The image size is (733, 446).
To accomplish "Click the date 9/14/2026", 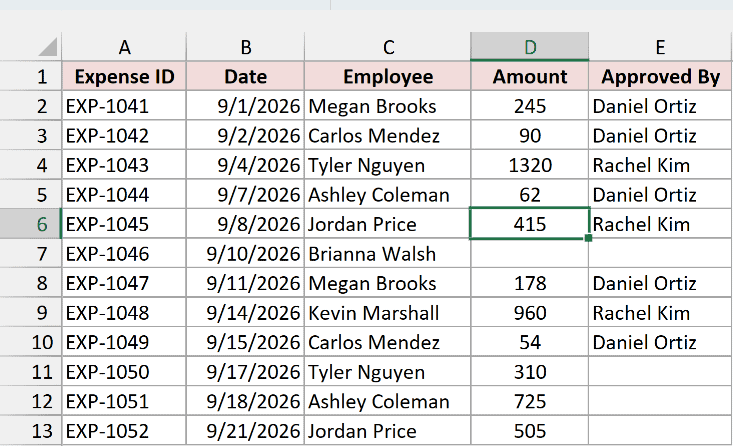I will tap(245, 312).
